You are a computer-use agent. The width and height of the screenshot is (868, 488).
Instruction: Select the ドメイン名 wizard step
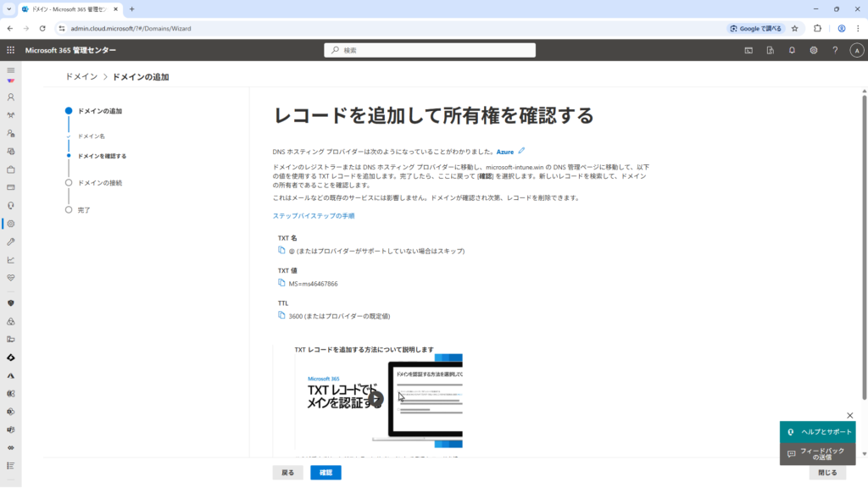[91, 136]
